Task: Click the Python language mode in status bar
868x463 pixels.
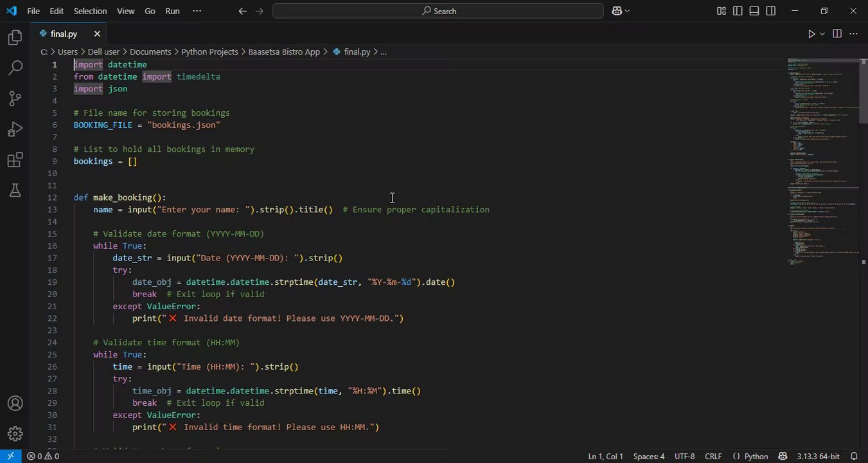Action: [750, 457]
